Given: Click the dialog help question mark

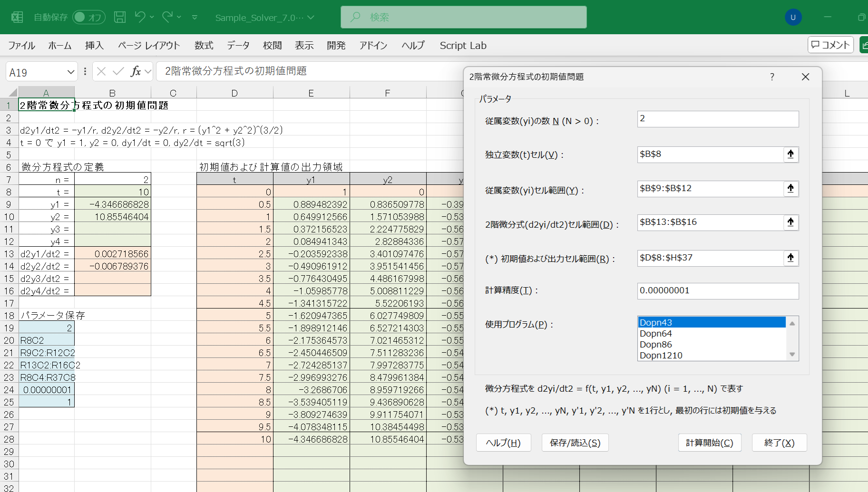Looking at the screenshot, I should point(772,77).
